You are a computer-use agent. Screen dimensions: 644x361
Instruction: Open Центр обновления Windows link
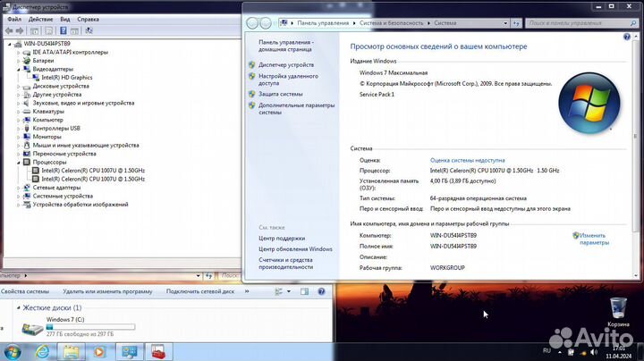click(295, 249)
